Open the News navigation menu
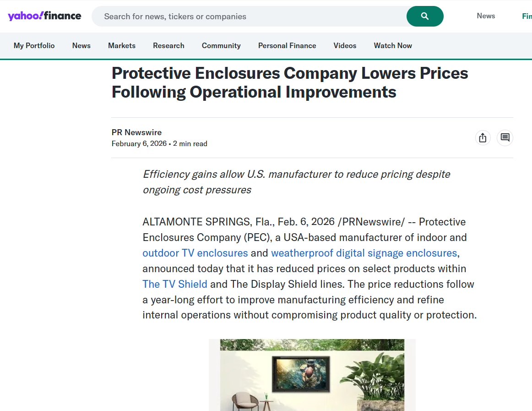The height and width of the screenshot is (411, 532). [x=81, y=46]
